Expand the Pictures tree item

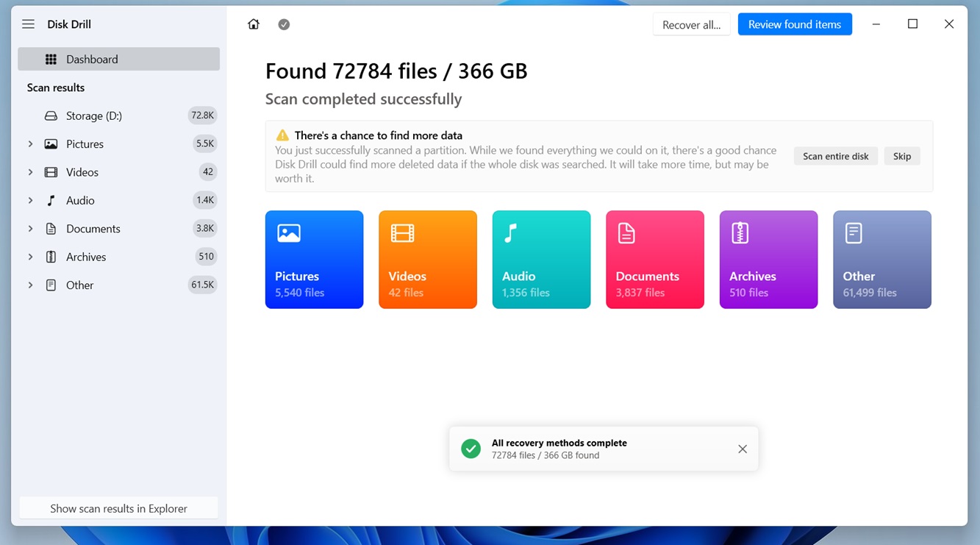30,144
